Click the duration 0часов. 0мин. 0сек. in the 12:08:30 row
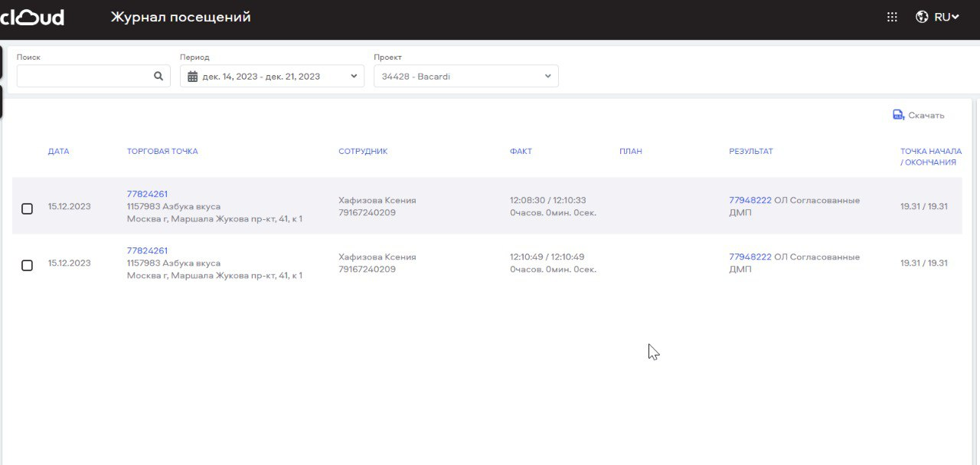The height and width of the screenshot is (465, 980). tap(553, 212)
